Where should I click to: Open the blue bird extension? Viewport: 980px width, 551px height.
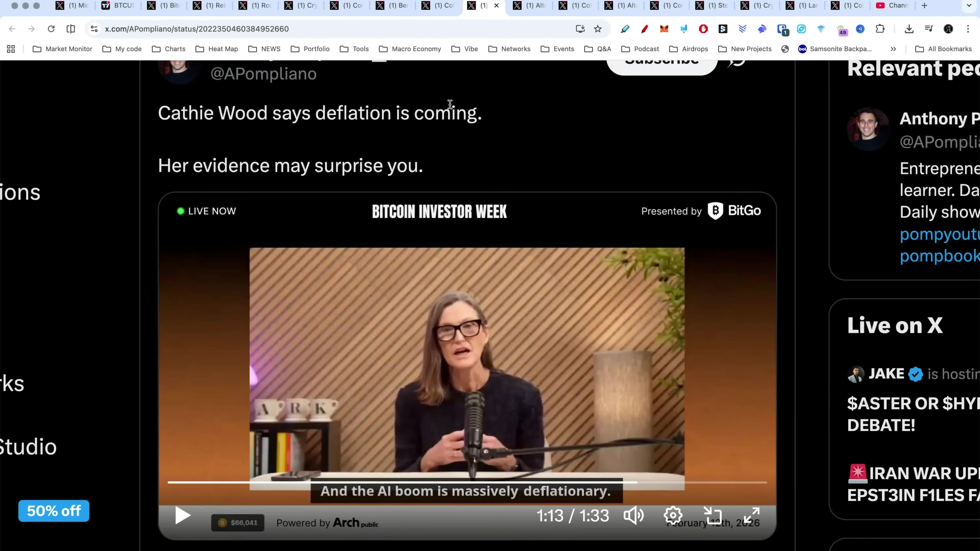[762, 29]
